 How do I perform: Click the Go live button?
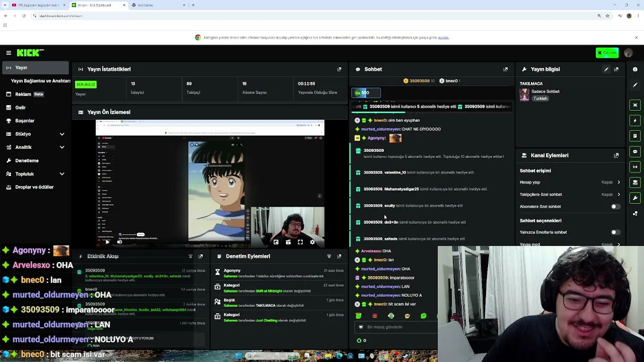pyautogui.click(x=607, y=53)
